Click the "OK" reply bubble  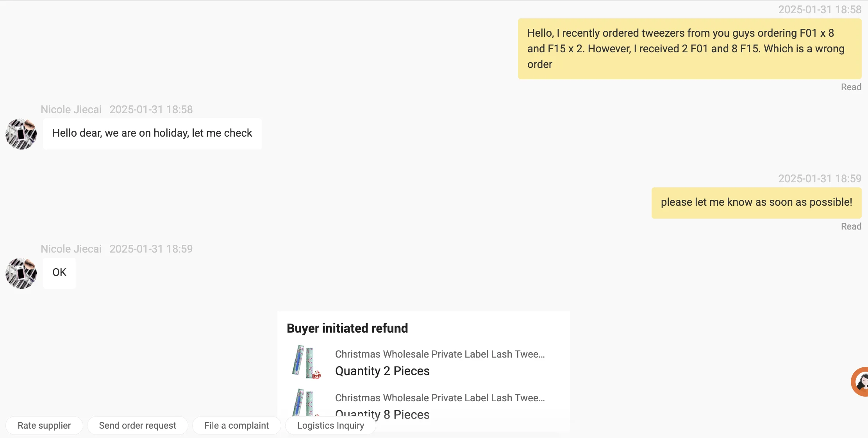tap(59, 273)
